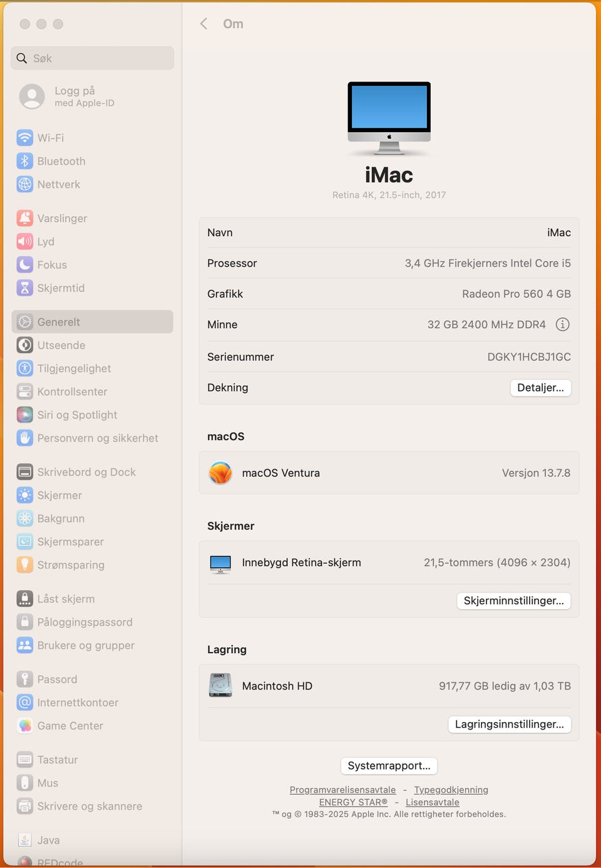Screen dimensions: 601x868
Task: Select Skrivebord og Dock icon
Action: (24, 472)
